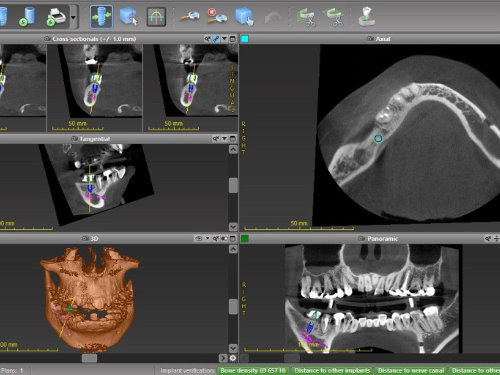Click the magnifier measurement tool icon
This screenshot has width=500, height=375.
point(190,16)
